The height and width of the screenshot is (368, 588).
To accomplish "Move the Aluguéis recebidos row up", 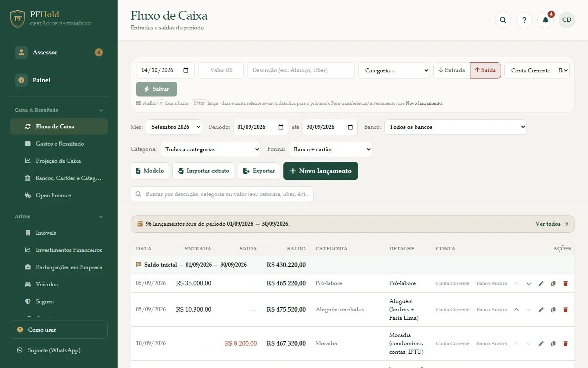I will 517,310.
